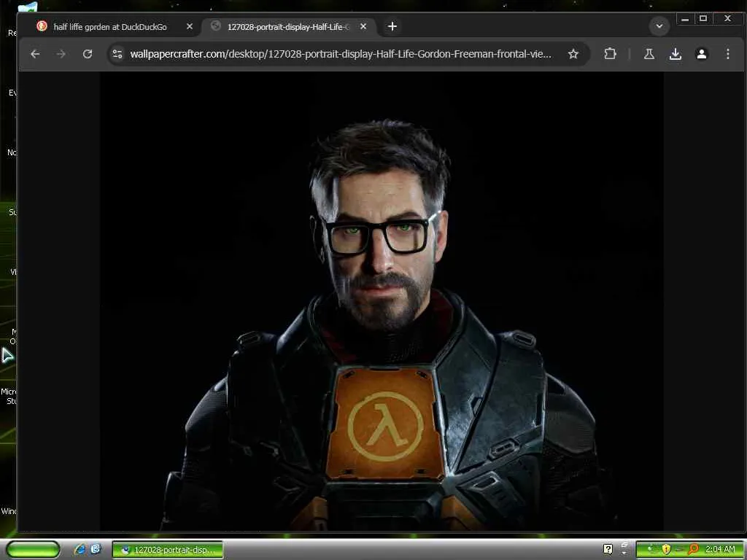The width and height of the screenshot is (747, 560).
Task: Go forward to the next page
Action: click(x=61, y=54)
